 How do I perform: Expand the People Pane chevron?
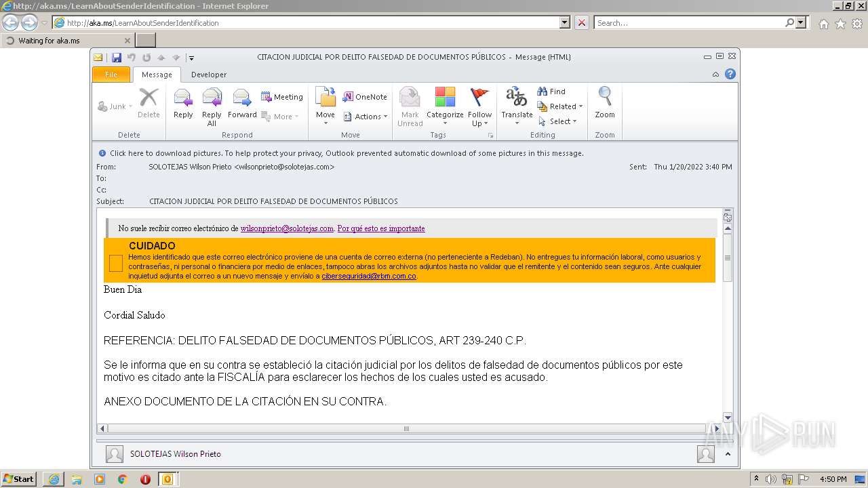coord(728,454)
